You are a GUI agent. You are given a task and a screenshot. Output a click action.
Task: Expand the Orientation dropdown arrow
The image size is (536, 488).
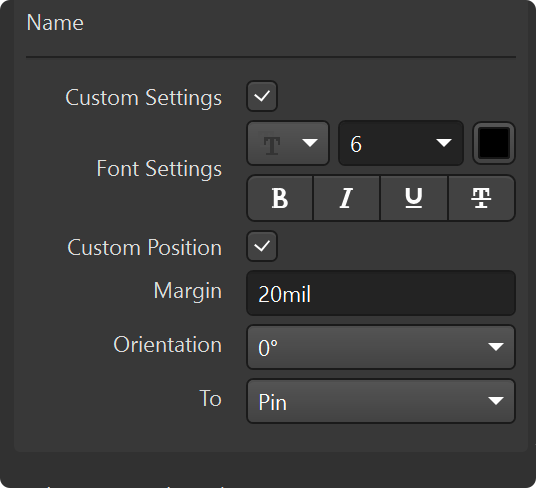click(x=496, y=347)
